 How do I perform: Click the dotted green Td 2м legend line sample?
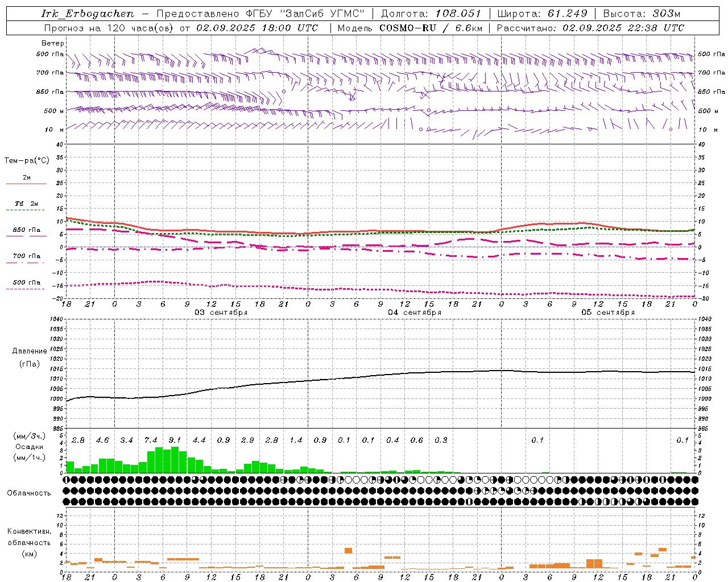(26, 210)
